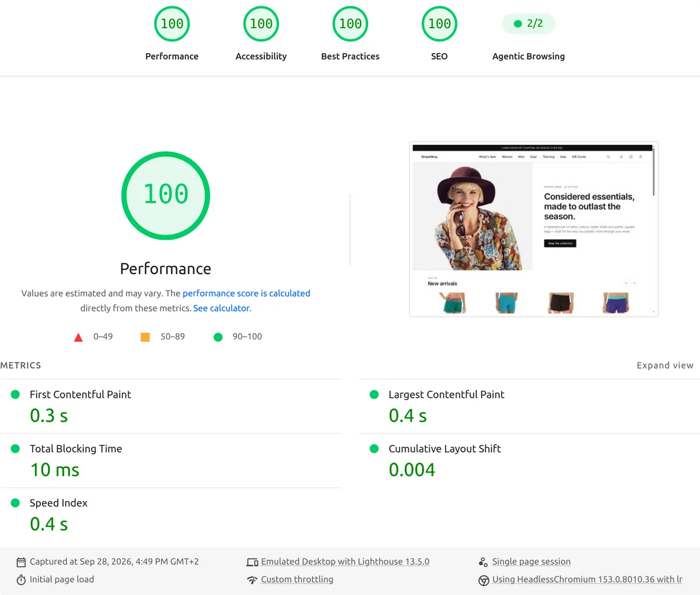Click the 'Custom throttling' setting

tap(297, 579)
